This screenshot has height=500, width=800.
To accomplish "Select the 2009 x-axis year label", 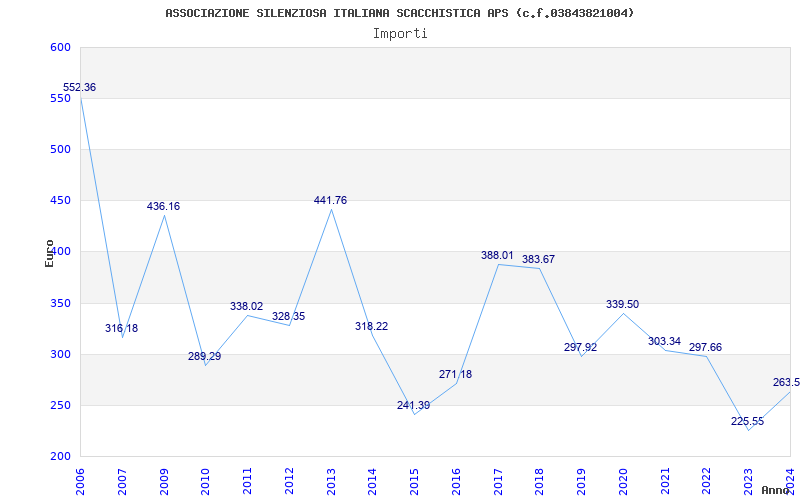I will pyautogui.click(x=164, y=480).
